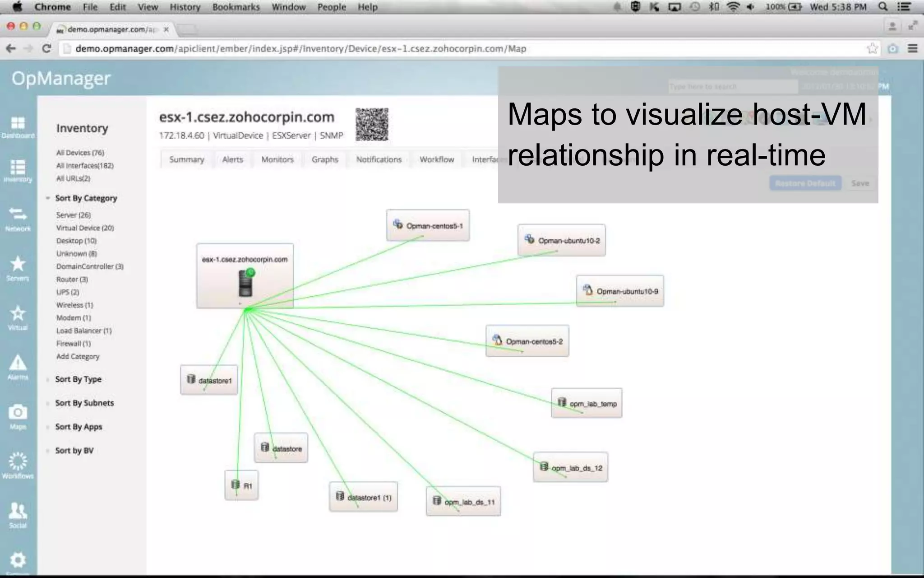Viewport: 924px width, 578px height.
Task: Open the Settings gear icon in sidebar
Action: (x=18, y=561)
